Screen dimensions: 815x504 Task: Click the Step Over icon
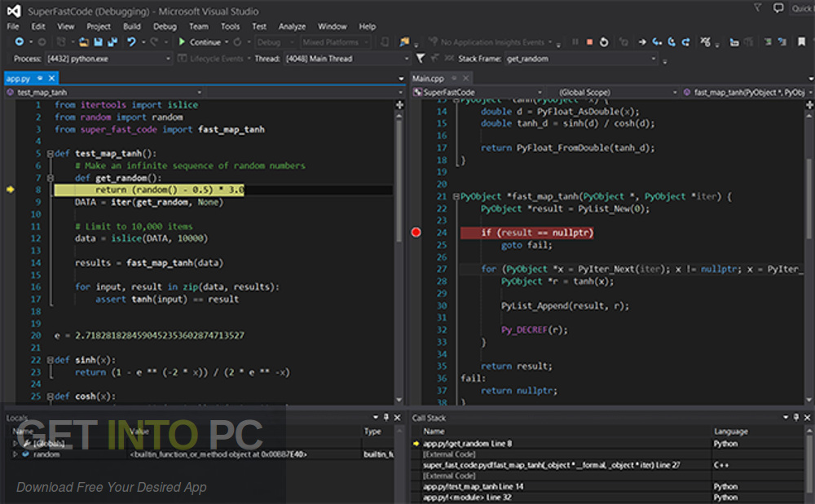click(672, 42)
